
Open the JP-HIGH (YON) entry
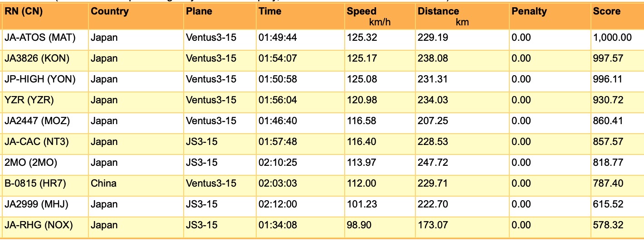[40, 79]
